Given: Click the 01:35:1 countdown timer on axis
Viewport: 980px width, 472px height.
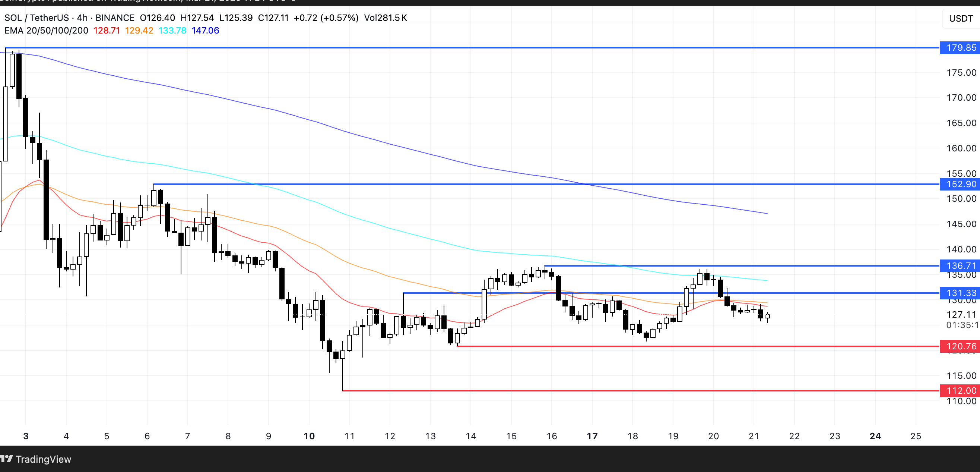Looking at the screenshot, I should (962, 325).
